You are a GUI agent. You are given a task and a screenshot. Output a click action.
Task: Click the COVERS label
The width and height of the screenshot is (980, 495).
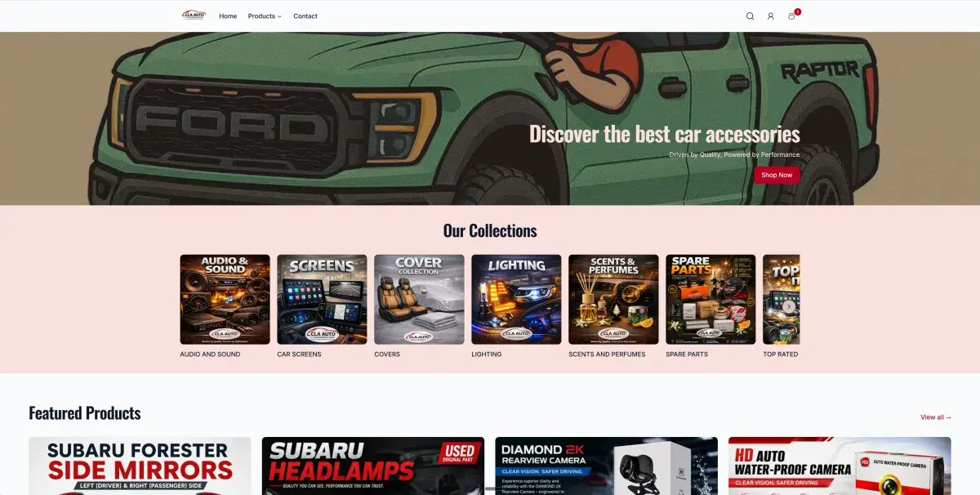(387, 355)
